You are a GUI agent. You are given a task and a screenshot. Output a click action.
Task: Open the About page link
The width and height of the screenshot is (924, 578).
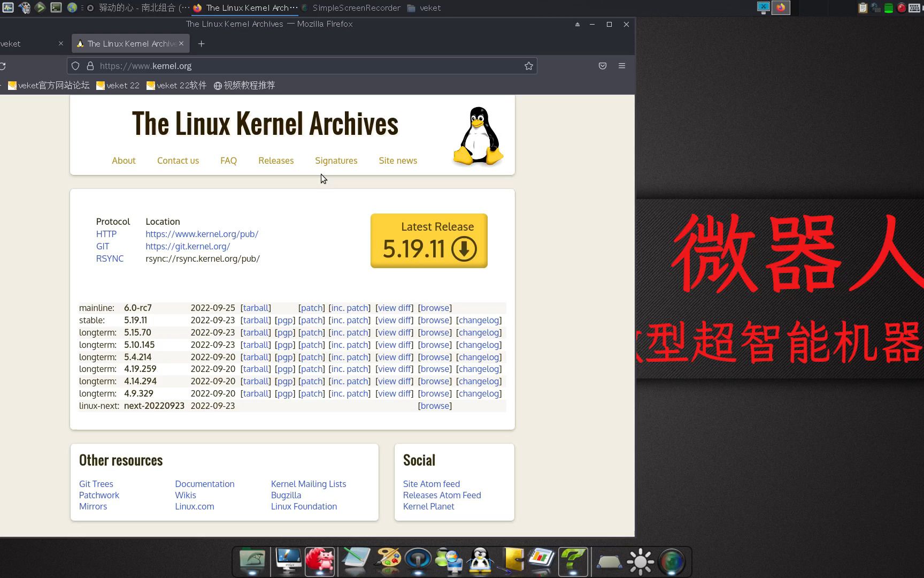[124, 161]
